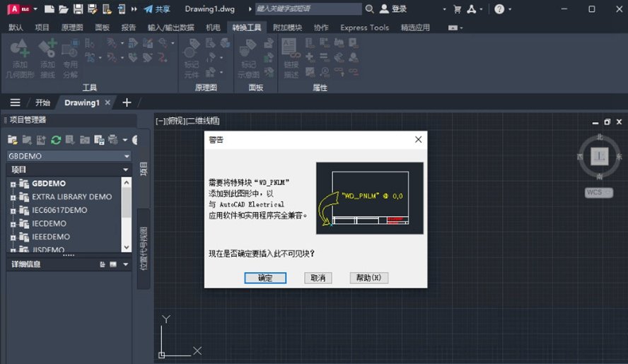Click the hamburger menu icon left of 开始 tab
The width and height of the screenshot is (628, 364).
[x=16, y=102]
